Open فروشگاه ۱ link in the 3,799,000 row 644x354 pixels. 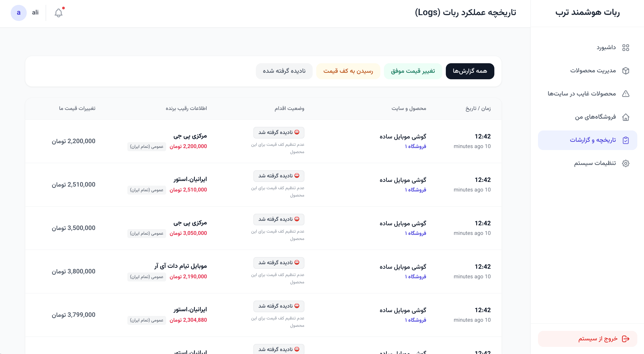point(416,320)
